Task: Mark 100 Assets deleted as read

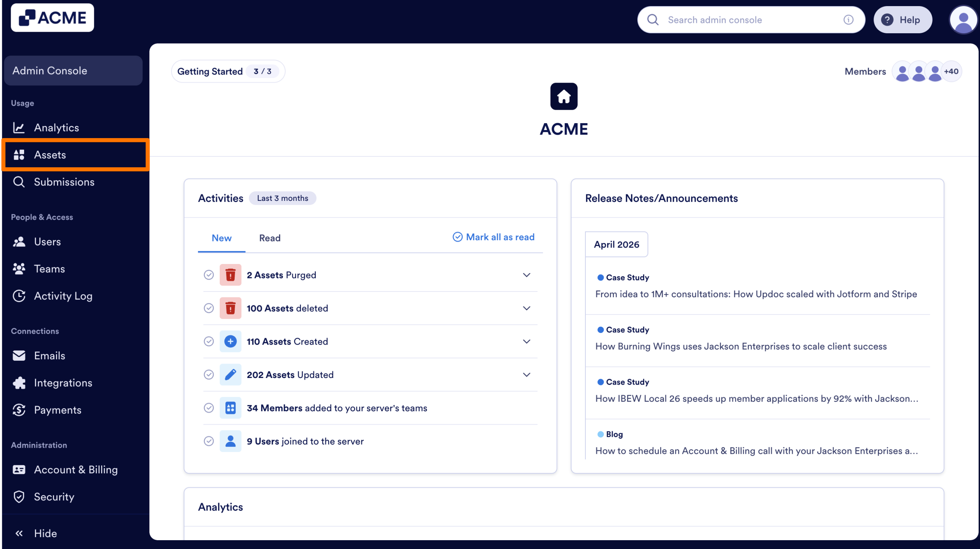Action: click(209, 308)
